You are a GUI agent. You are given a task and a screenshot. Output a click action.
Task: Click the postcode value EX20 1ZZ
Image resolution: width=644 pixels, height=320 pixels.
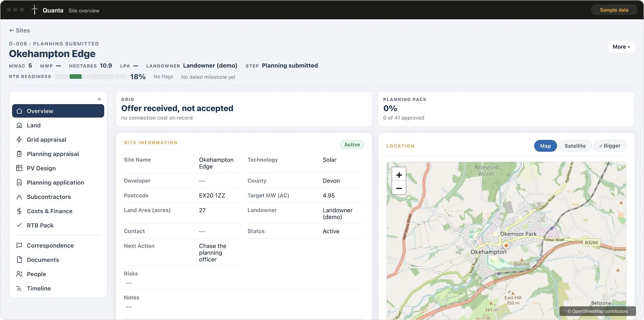point(212,196)
